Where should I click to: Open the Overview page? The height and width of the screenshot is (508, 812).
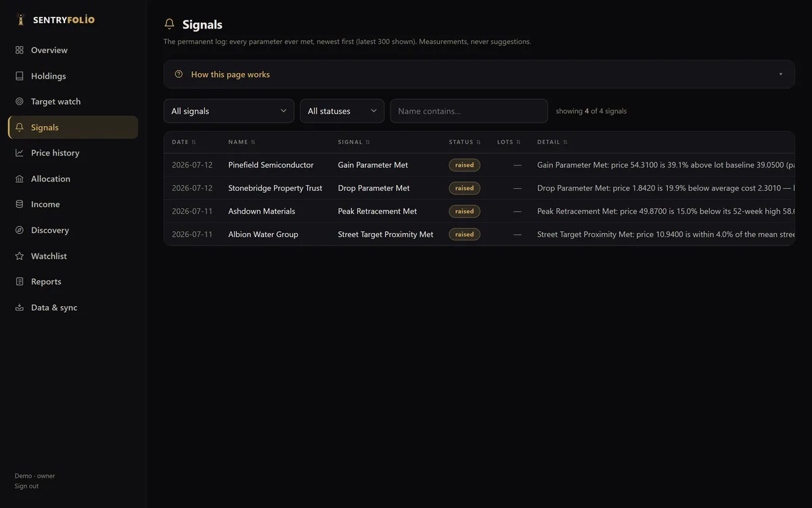tap(73, 50)
